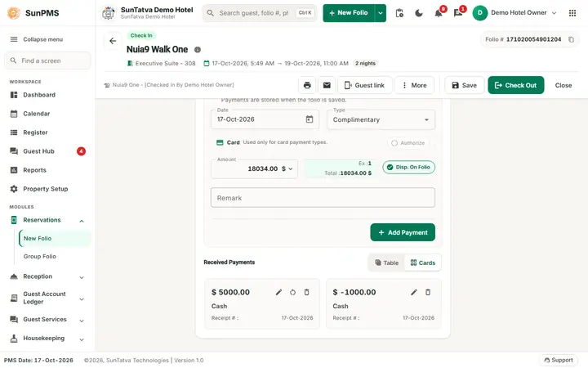This screenshot has width=588, height=368.
Task: Select Group Folio under Reservations
Action: click(x=55, y=257)
